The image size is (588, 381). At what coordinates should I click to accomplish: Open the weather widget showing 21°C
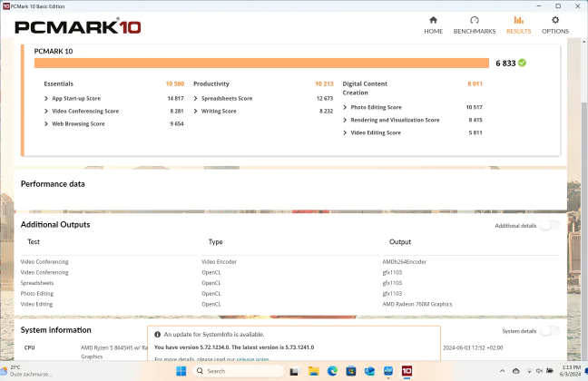click(26, 371)
